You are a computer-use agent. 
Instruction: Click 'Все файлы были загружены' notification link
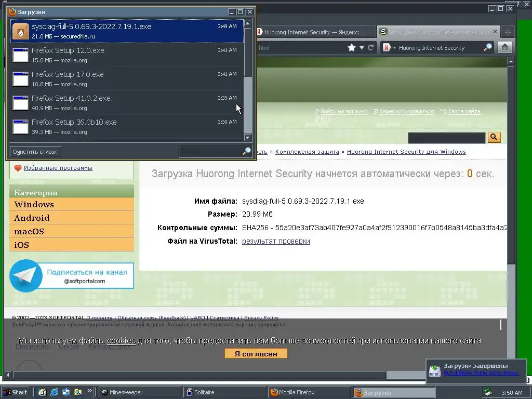point(481,373)
